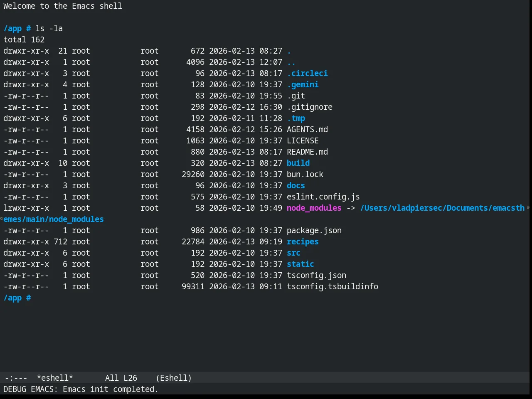Image resolution: width=532 pixels, height=399 pixels.
Task: Click the 712 link count for recipes
Action: pyautogui.click(x=60, y=241)
